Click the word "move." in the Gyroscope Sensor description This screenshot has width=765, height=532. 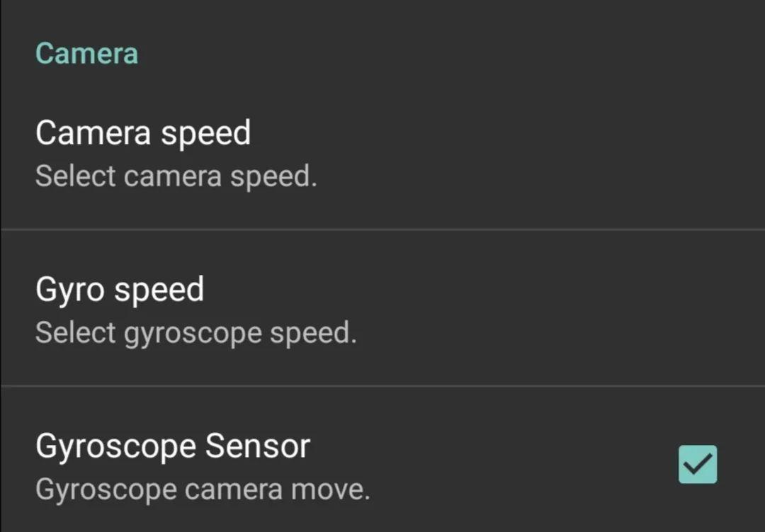[338, 489]
